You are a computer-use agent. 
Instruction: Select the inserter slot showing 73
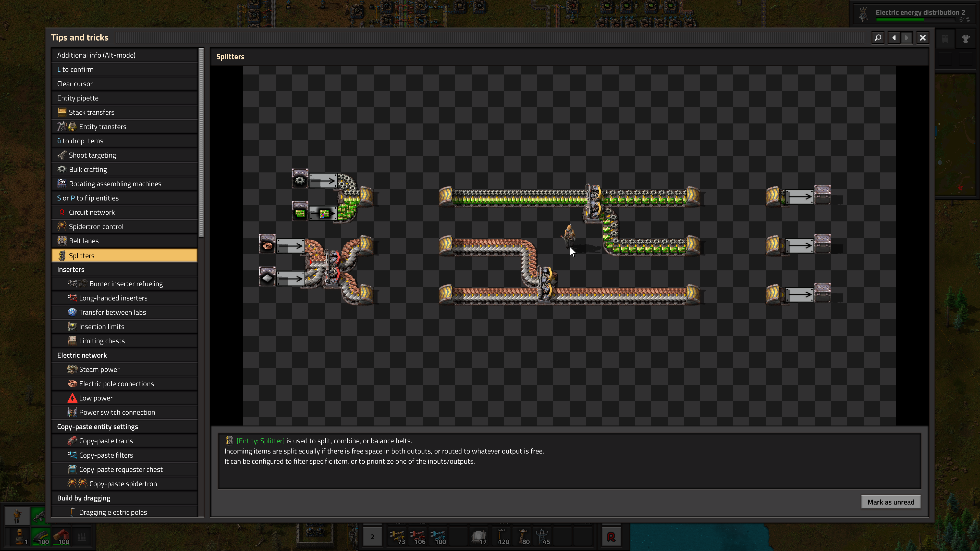(397, 536)
